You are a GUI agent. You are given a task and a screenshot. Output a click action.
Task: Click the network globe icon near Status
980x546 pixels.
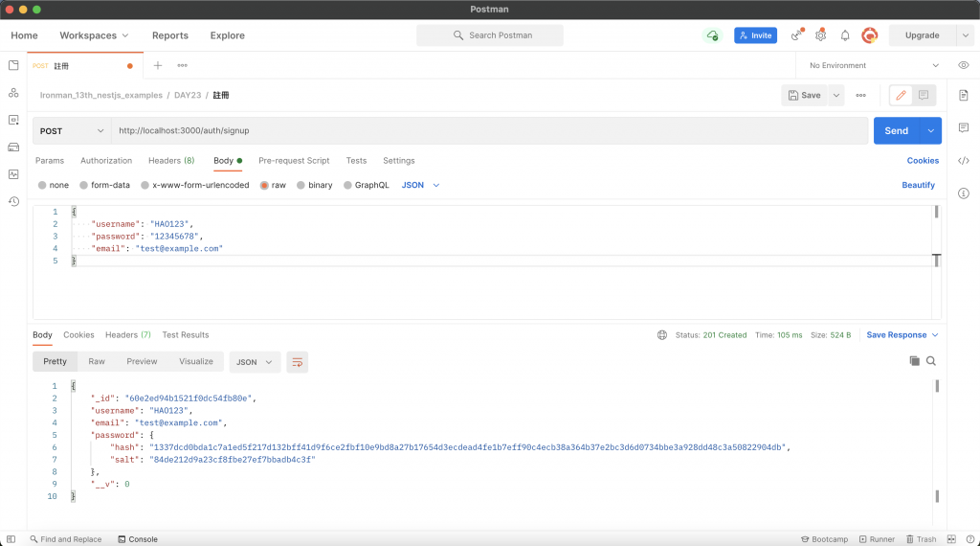pyautogui.click(x=662, y=335)
